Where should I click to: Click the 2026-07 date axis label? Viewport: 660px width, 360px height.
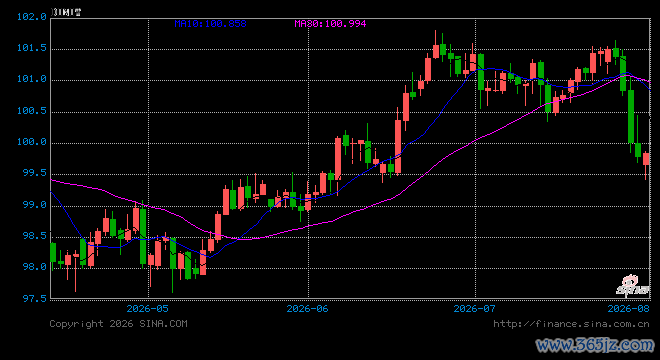click(474, 309)
